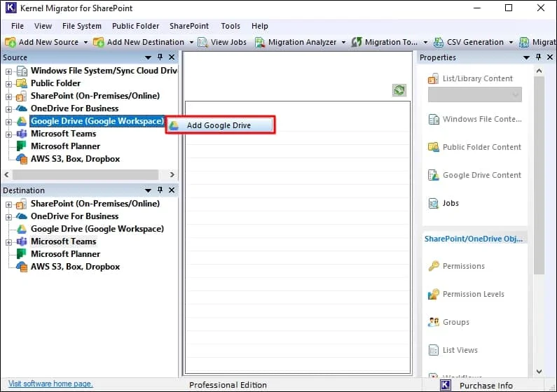Close the Destination panel

pos(172,190)
